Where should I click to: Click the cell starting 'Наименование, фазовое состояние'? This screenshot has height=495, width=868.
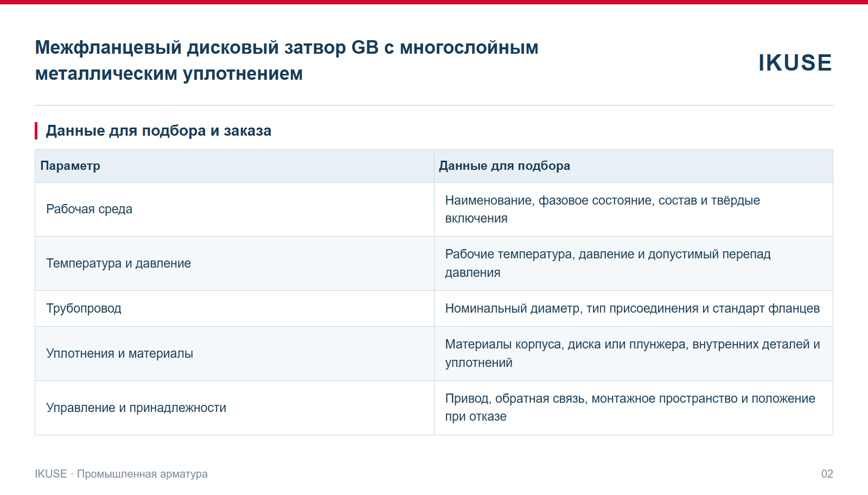coord(633,210)
